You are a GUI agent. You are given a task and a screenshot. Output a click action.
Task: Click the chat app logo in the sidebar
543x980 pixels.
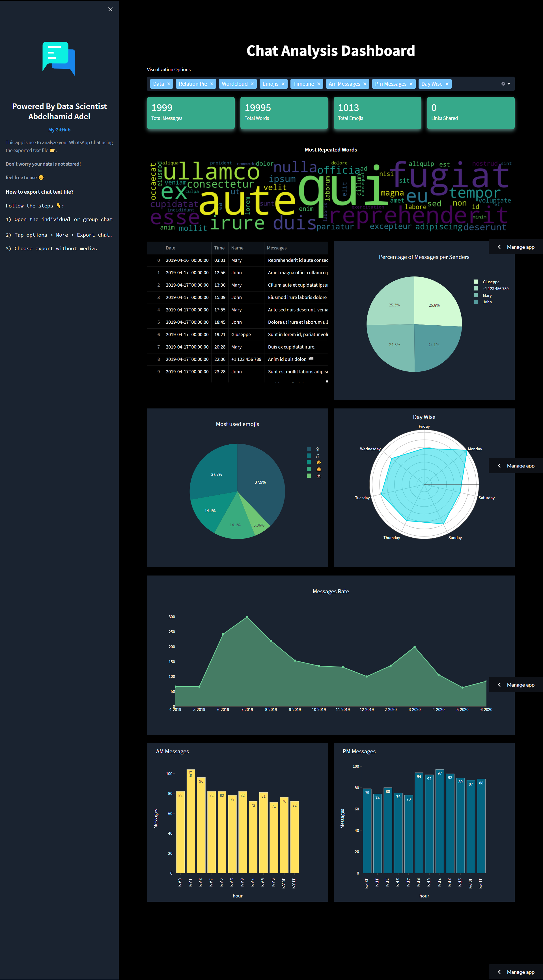click(59, 59)
